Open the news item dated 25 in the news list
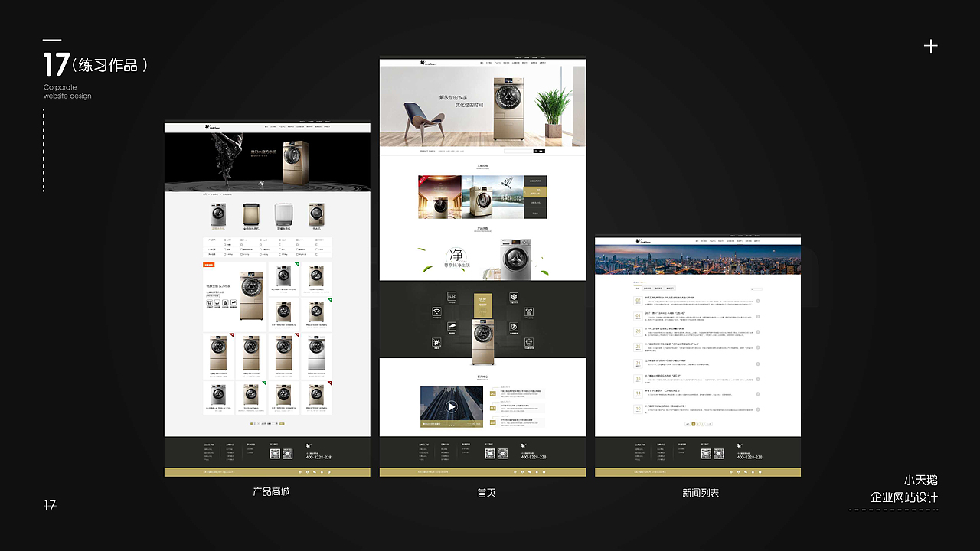This screenshot has width=980, height=551. pos(697,347)
